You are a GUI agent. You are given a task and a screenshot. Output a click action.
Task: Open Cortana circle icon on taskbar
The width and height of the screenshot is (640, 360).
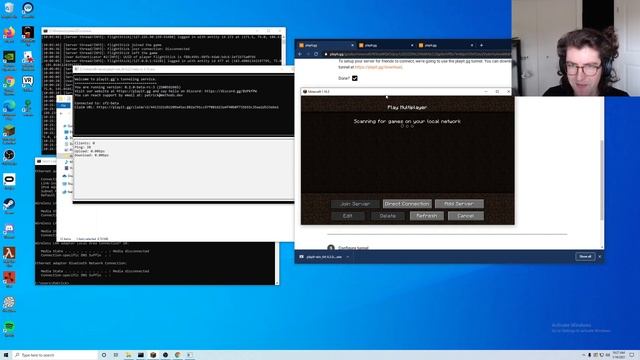pos(104,355)
